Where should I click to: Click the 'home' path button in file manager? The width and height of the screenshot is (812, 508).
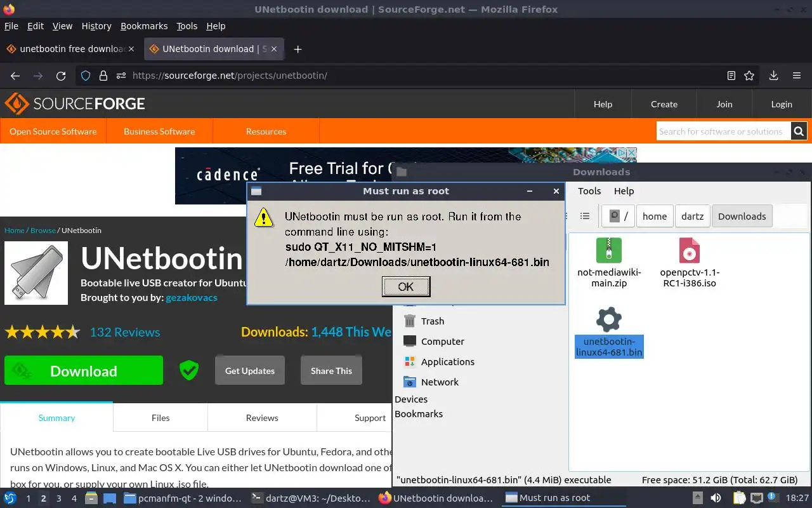click(x=655, y=216)
